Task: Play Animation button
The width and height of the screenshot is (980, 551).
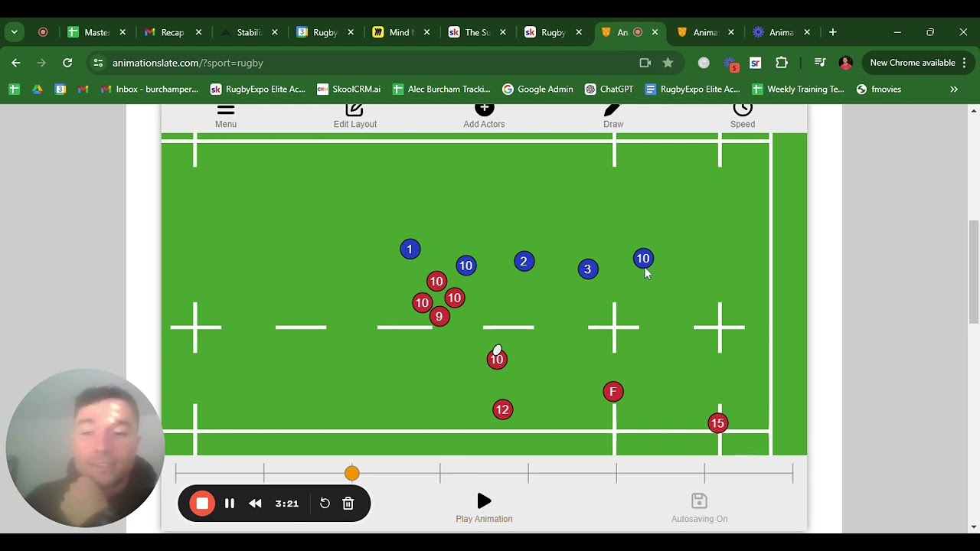Action: pyautogui.click(x=484, y=507)
